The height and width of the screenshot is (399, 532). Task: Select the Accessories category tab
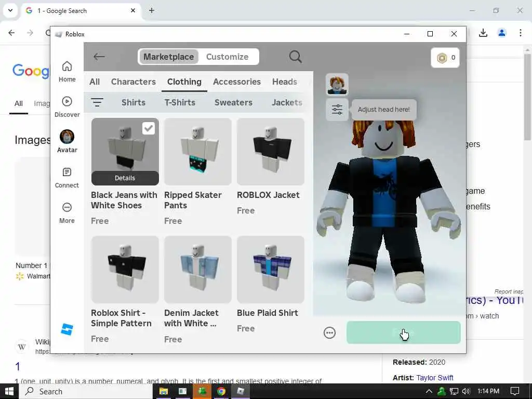(237, 82)
